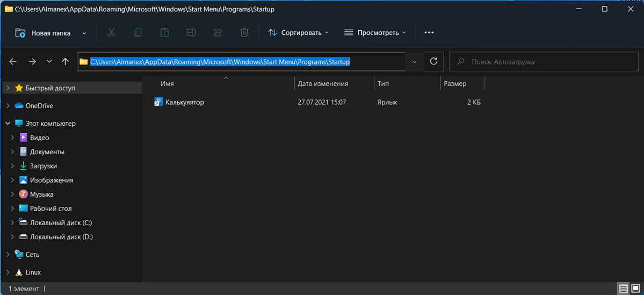Click the Share icon in toolbar
Viewport: 644px width, 295px height.
coord(218,33)
